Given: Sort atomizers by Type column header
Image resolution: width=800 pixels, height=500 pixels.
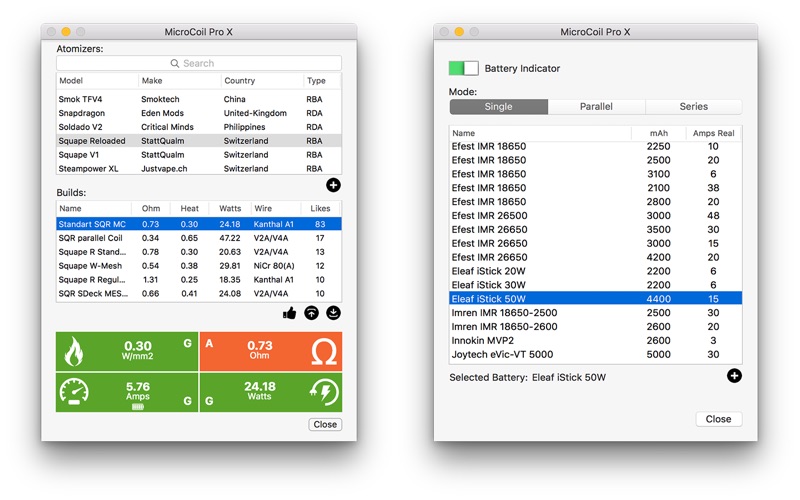Looking at the screenshot, I should tap(322, 81).
